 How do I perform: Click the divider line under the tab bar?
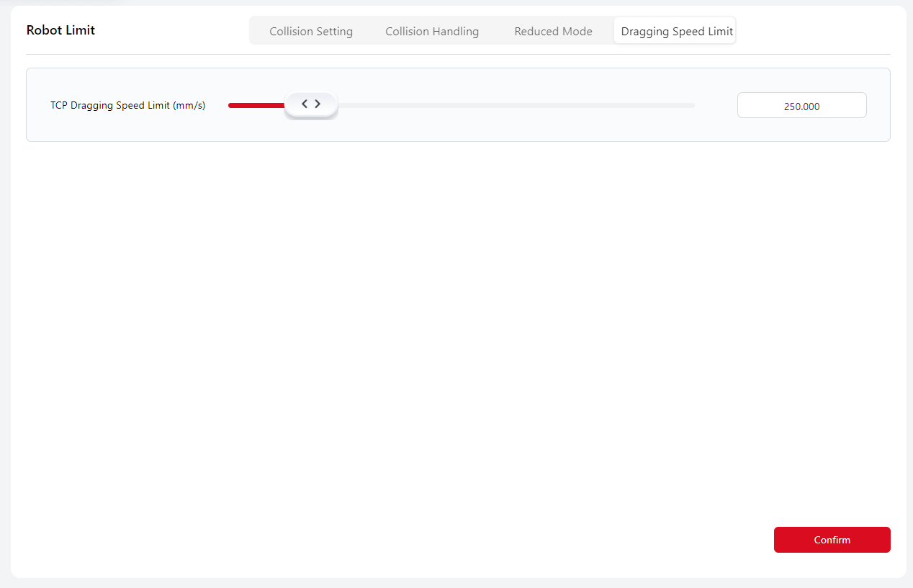click(458, 54)
